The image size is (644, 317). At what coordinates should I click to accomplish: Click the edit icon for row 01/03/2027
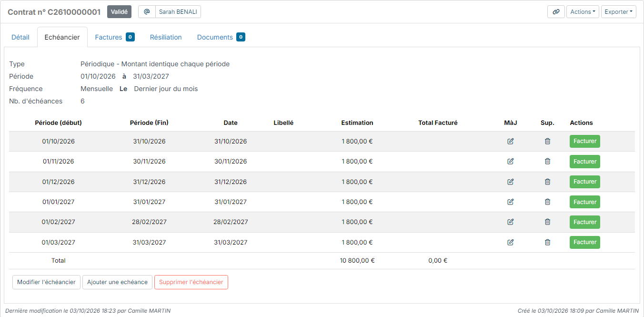(x=511, y=242)
